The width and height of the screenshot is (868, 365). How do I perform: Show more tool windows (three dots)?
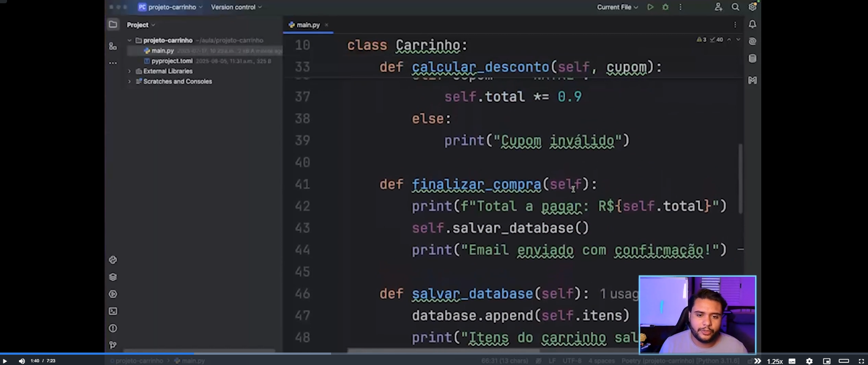tap(113, 63)
